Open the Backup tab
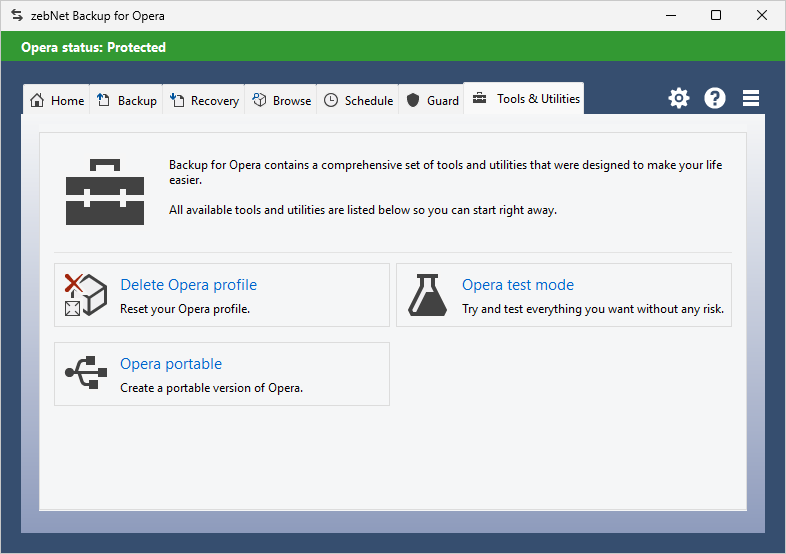The width and height of the screenshot is (786, 554). [127, 100]
